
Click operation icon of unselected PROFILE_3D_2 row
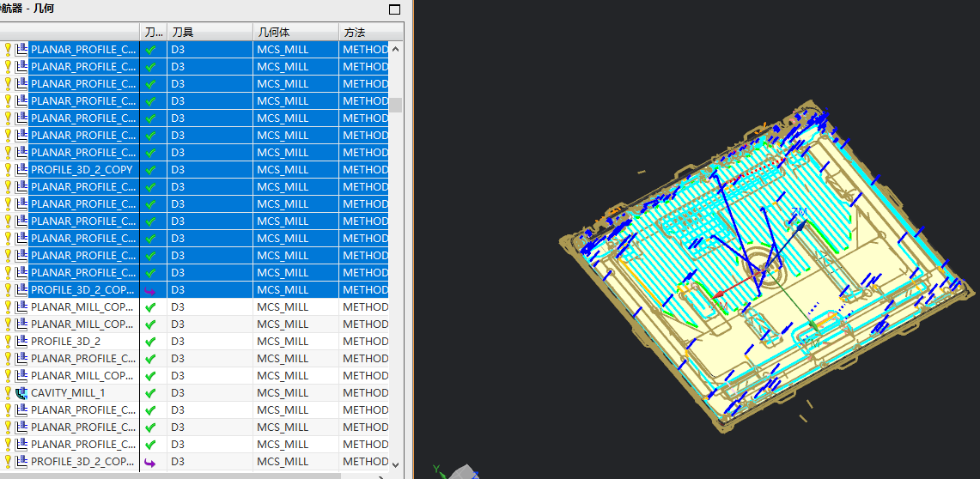pos(21,342)
